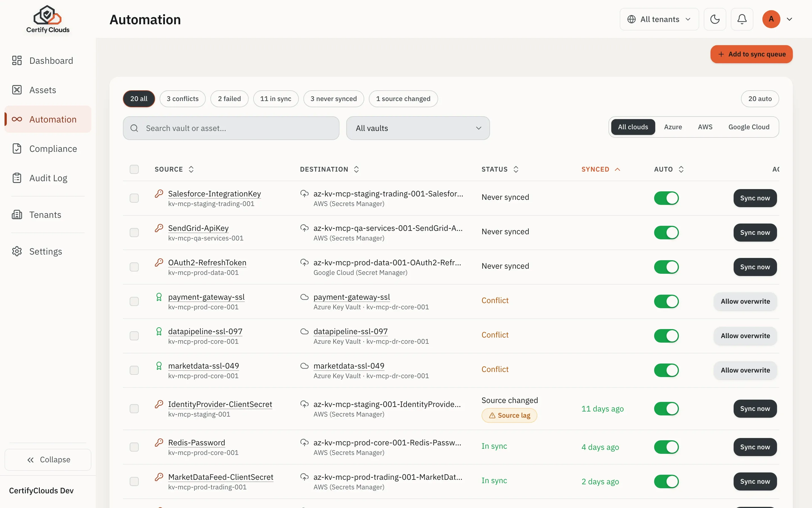Switch off auto sync for Redis-Password
The width and height of the screenshot is (812, 508).
pyautogui.click(x=667, y=447)
